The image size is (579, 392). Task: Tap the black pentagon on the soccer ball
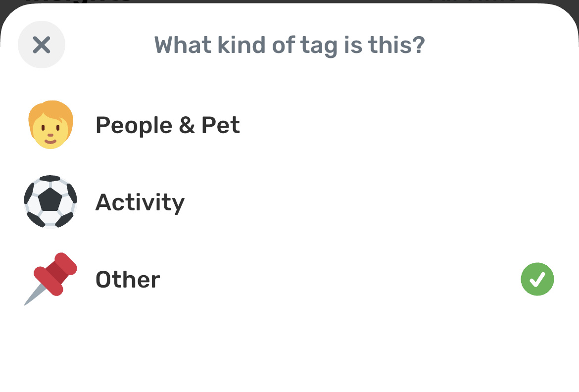pos(50,199)
